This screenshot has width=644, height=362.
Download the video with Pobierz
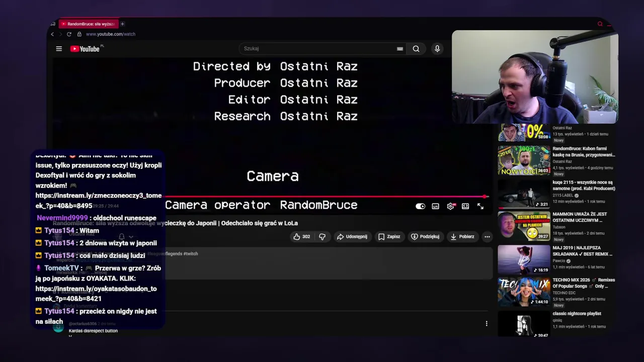(x=462, y=236)
